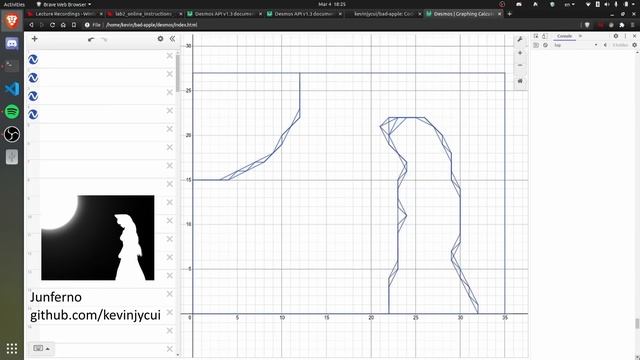640x360 pixels.
Task: Reload the current page
Action: 52,25
